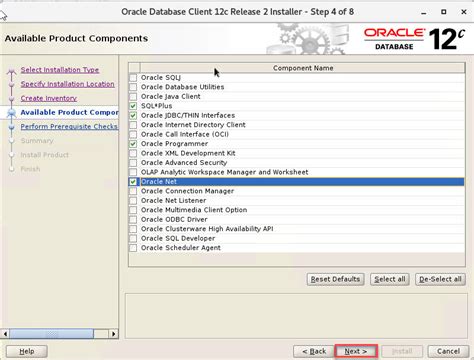The width and height of the screenshot is (474, 360).
Task: Open Perform Prerequisite Checks step link
Action: pyautogui.click(x=69, y=127)
